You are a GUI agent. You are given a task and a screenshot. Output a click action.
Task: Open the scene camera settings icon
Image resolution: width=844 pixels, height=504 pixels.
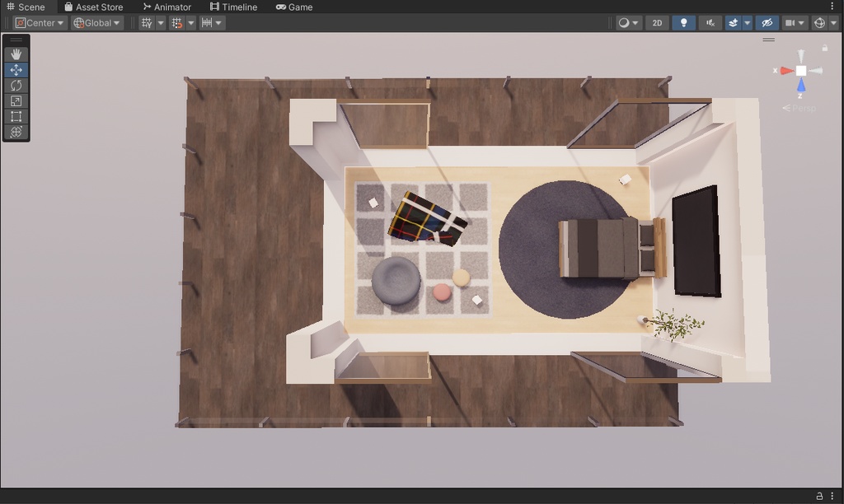pyautogui.click(x=790, y=23)
